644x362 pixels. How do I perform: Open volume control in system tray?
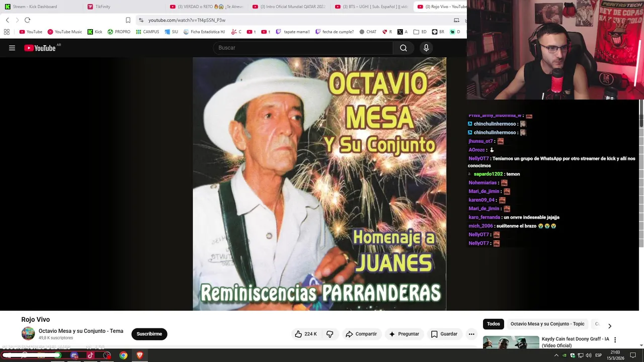coord(589,355)
